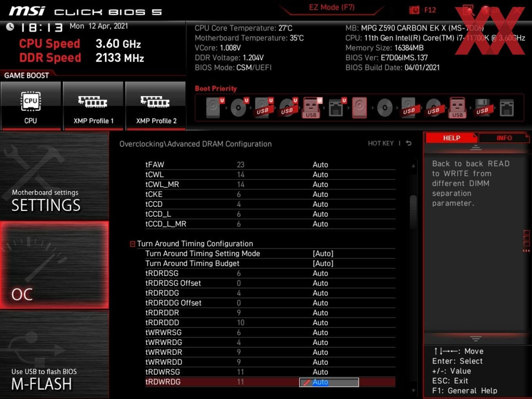The height and width of the screenshot is (399, 532).
Task: Select the tWRWRSG row label
Action: pyautogui.click(x=164, y=332)
